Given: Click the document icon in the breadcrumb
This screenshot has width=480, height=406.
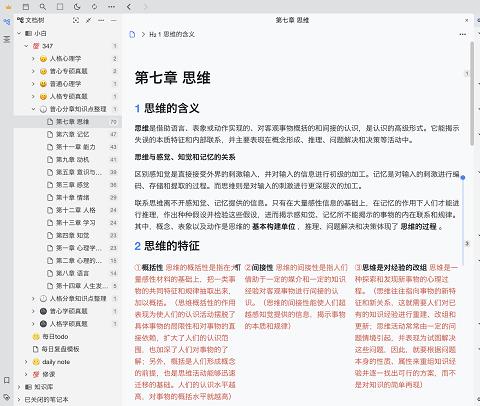Looking at the screenshot, I should 132,34.
